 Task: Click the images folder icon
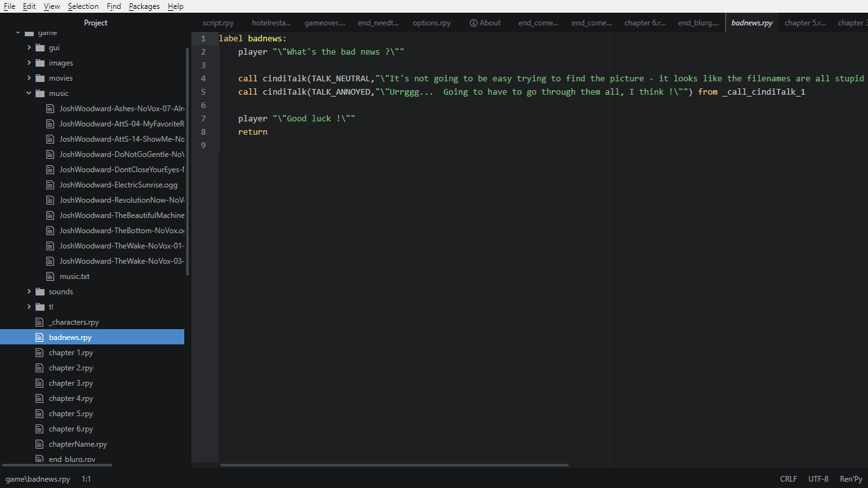coord(39,62)
